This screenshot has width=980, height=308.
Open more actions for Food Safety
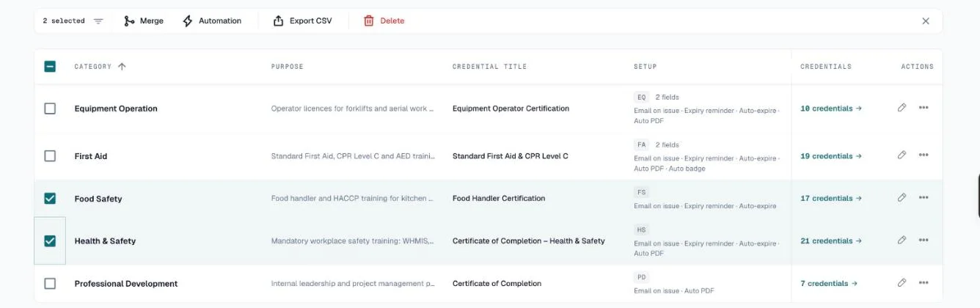(924, 198)
